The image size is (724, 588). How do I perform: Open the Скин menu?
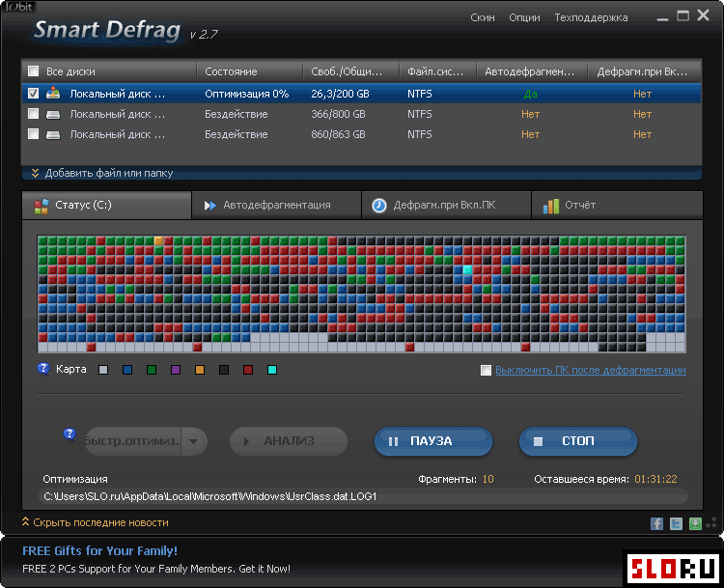point(483,17)
